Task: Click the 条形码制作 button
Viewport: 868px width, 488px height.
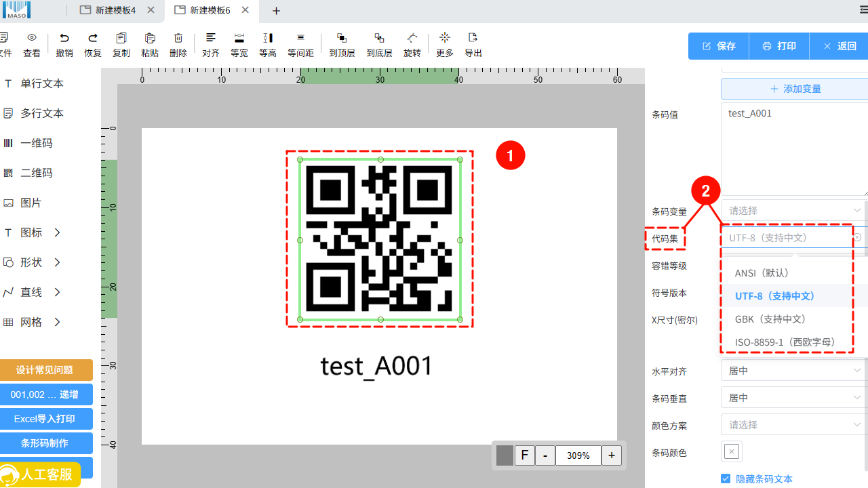Action: coord(45,443)
